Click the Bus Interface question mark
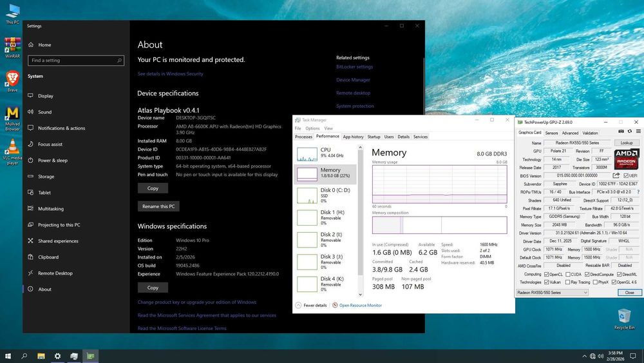 638,192
